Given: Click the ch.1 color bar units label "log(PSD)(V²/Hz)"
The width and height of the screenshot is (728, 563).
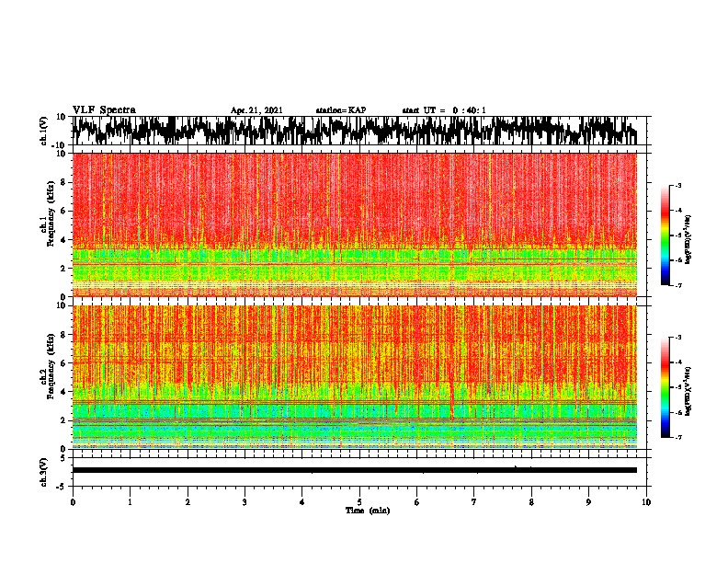Looking at the screenshot, I should (x=688, y=239).
